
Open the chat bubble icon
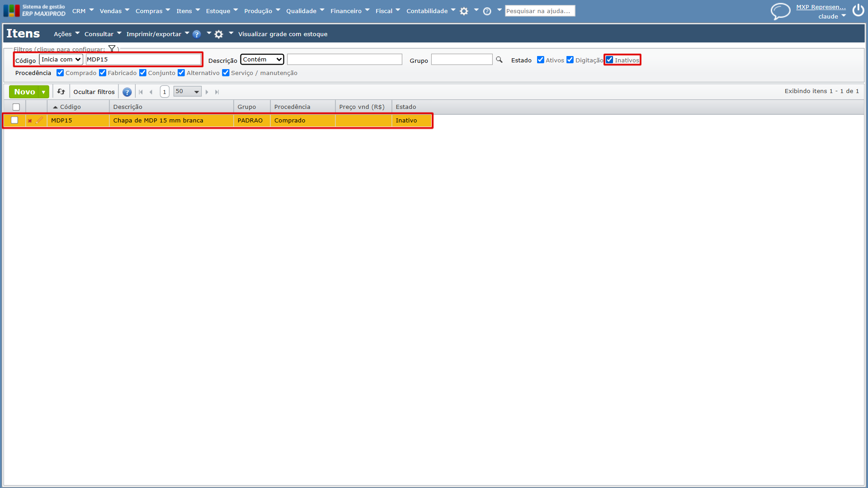pos(780,11)
